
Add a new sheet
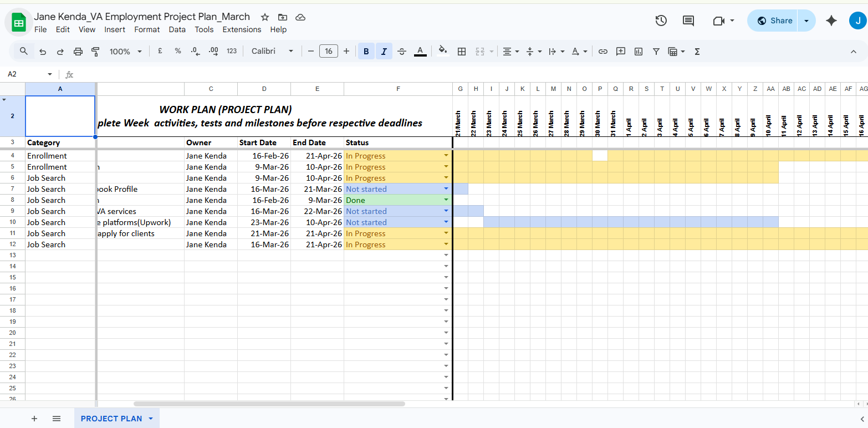click(34, 419)
